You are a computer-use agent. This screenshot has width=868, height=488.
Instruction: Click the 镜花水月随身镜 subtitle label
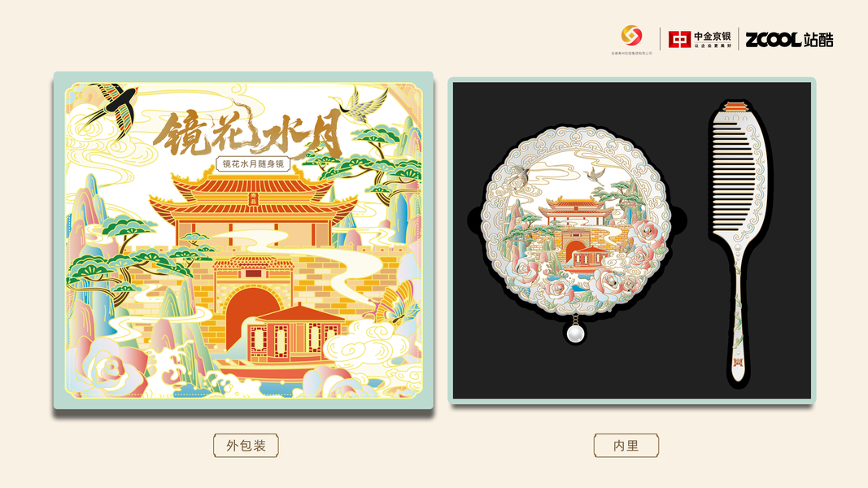[253, 163]
